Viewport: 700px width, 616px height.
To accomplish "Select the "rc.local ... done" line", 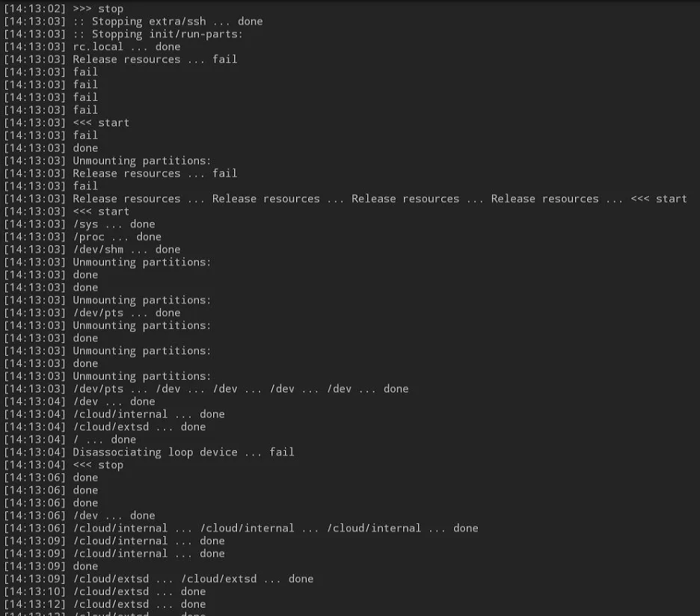I will tap(126, 47).
